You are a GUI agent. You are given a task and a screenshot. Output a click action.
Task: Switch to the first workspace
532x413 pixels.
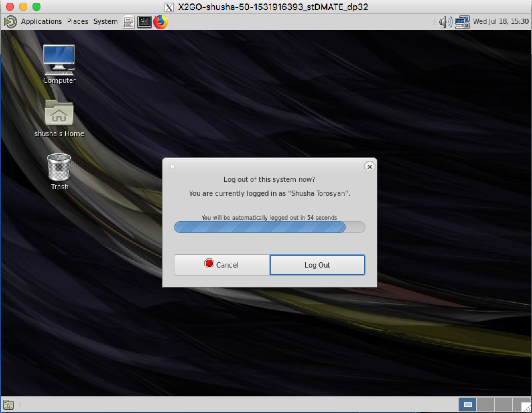[x=468, y=405]
